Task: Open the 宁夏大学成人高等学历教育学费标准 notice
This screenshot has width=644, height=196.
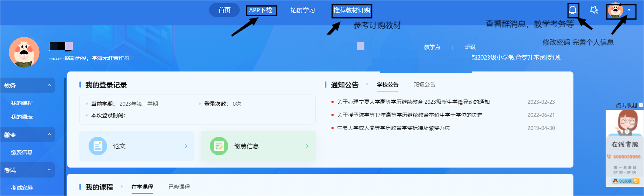Action: [x=393, y=128]
